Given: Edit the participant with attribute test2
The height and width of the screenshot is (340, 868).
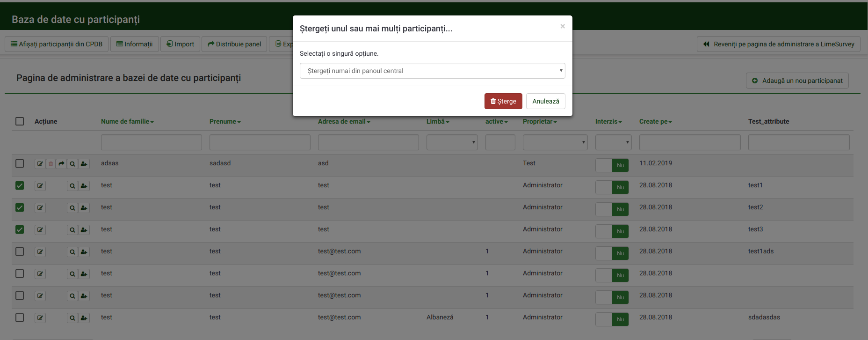Looking at the screenshot, I should coord(40,208).
